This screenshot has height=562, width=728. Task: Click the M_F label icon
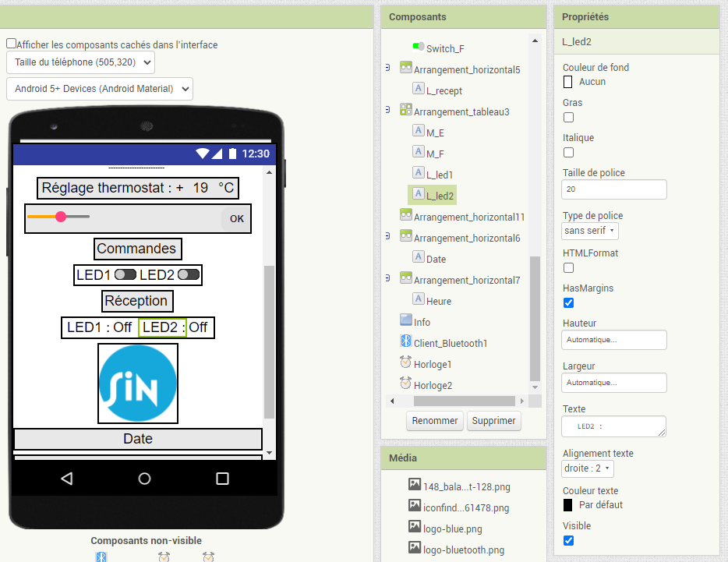[419, 151]
